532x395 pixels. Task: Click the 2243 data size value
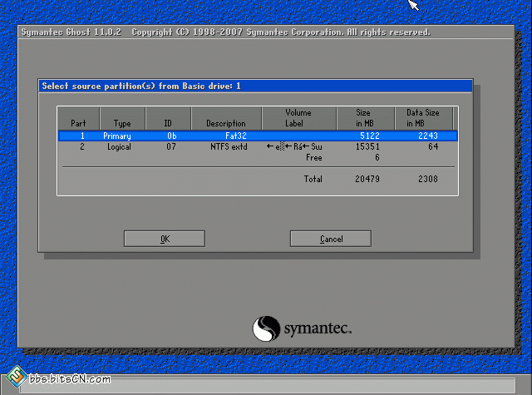428,136
